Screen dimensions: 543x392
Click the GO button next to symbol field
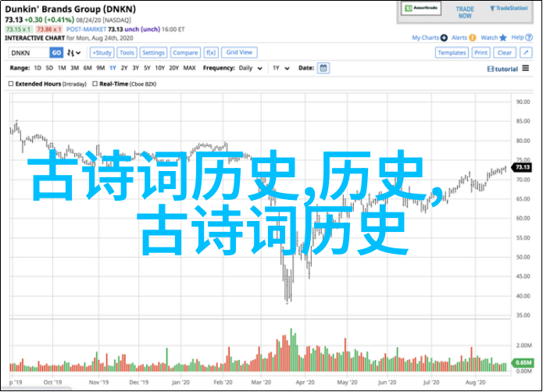click(x=56, y=53)
